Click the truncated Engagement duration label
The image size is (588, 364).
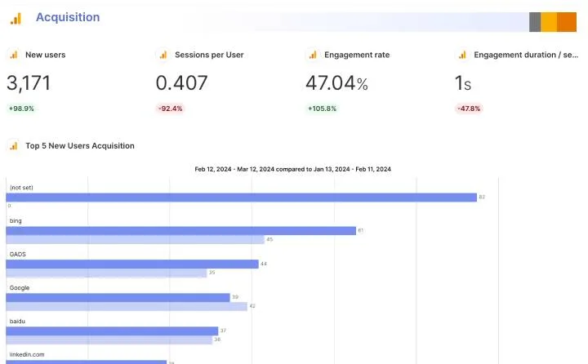[x=526, y=55]
